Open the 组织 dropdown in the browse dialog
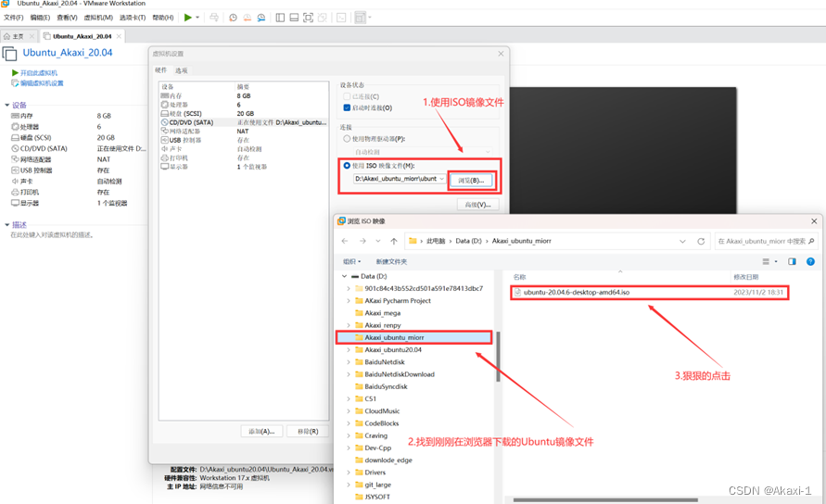Image resolution: width=826 pixels, height=504 pixels. pyautogui.click(x=352, y=262)
